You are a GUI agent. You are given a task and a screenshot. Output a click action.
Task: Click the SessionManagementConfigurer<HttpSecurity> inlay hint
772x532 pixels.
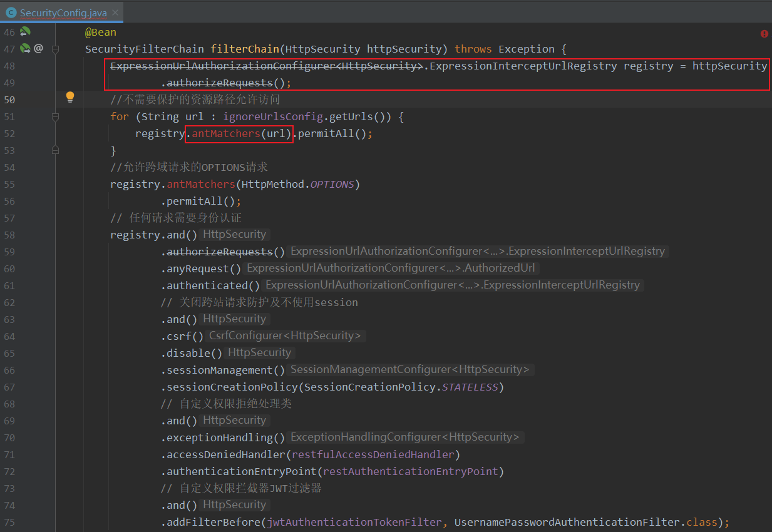[x=410, y=370]
